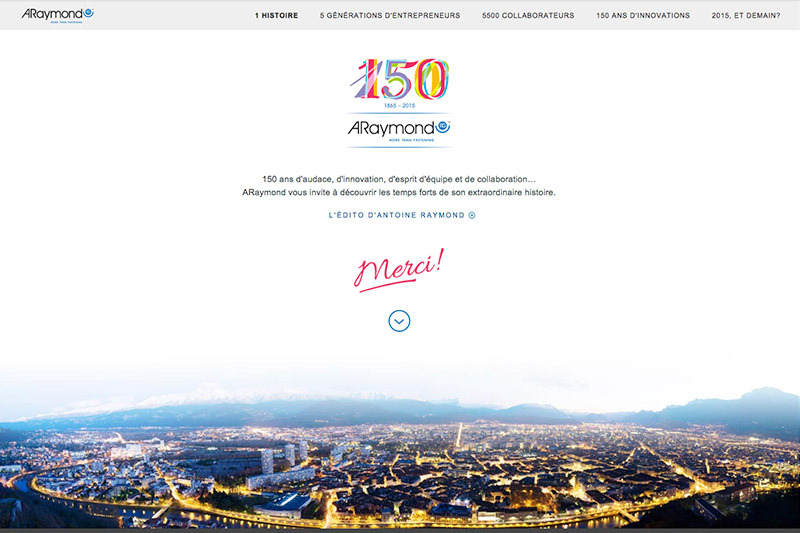Click the '150 ans d'audace, d'innovation' text line
Screen dimensions: 800x533
point(399,179)
